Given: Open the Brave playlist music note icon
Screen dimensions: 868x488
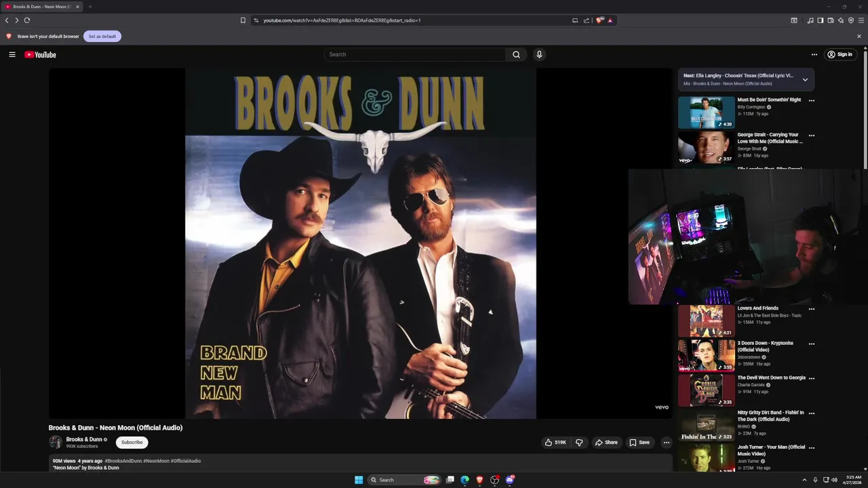Looking at the screenshot, I should (x=810, y=20).
